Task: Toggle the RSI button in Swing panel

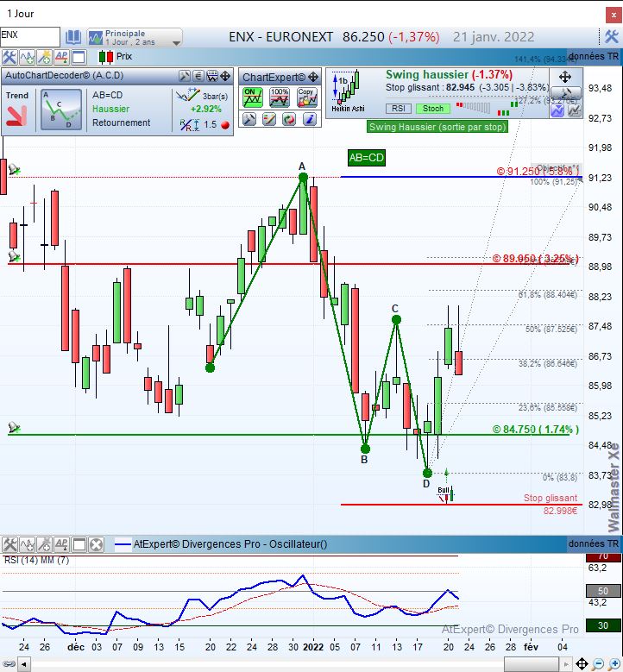Action: coord(399,109)
